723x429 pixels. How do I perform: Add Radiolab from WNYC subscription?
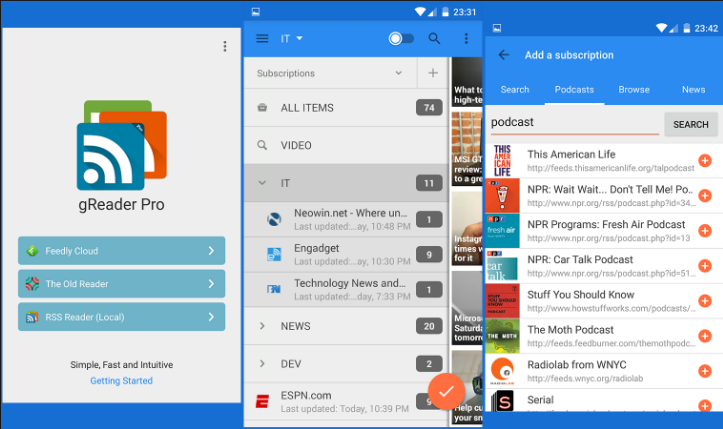705,371
